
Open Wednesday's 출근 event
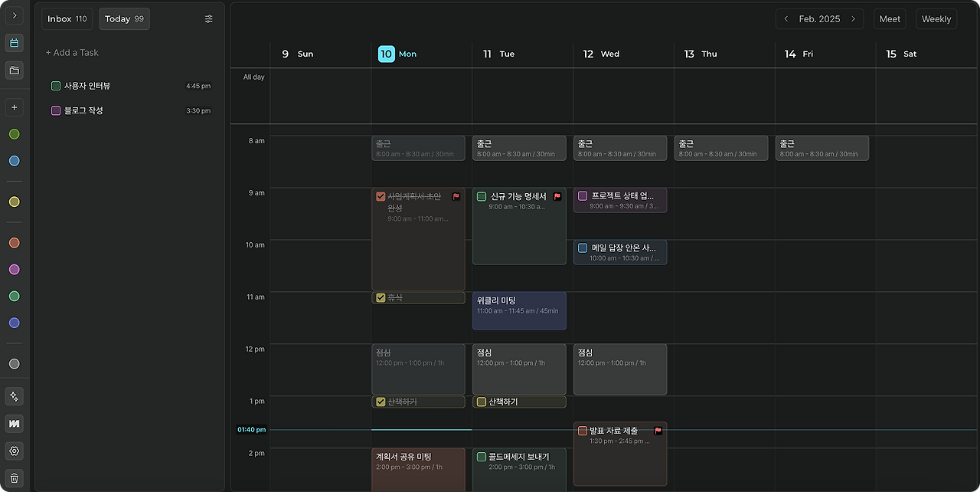click(x=620, y=148)
